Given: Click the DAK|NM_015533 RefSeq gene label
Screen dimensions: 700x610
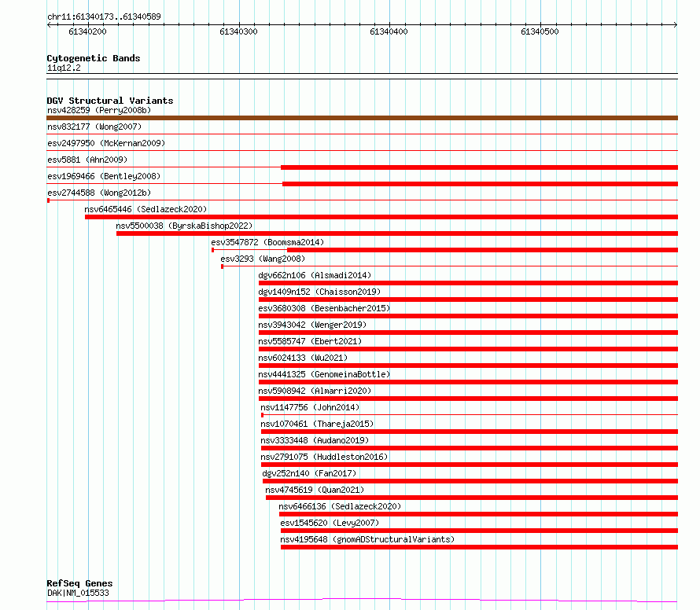Looking at the screenshot, I should [78, 593].
